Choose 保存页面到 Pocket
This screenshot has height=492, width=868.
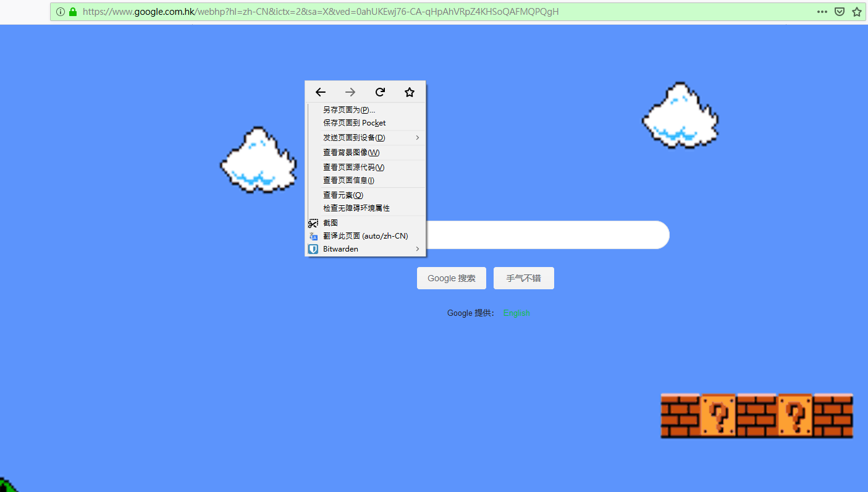click(366, 123)
